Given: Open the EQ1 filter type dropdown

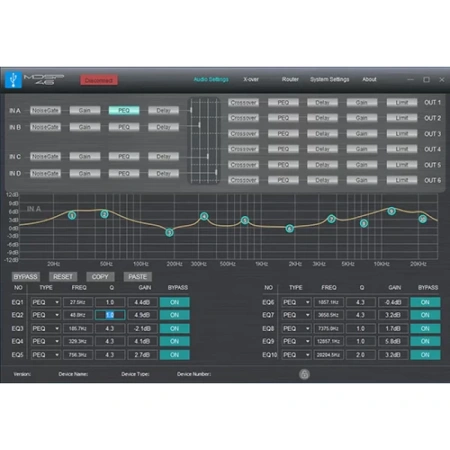Looking at the screenshot, I should coord(46,302).
